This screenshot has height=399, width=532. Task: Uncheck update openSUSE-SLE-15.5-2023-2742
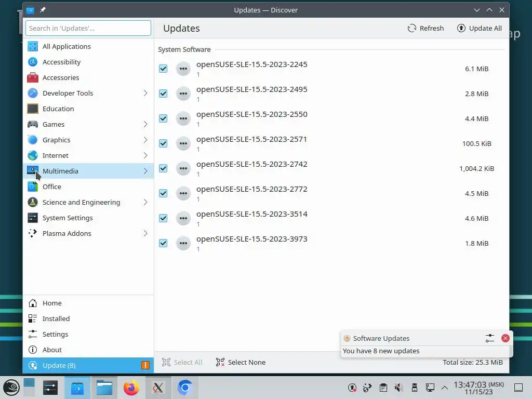(163, 169)
